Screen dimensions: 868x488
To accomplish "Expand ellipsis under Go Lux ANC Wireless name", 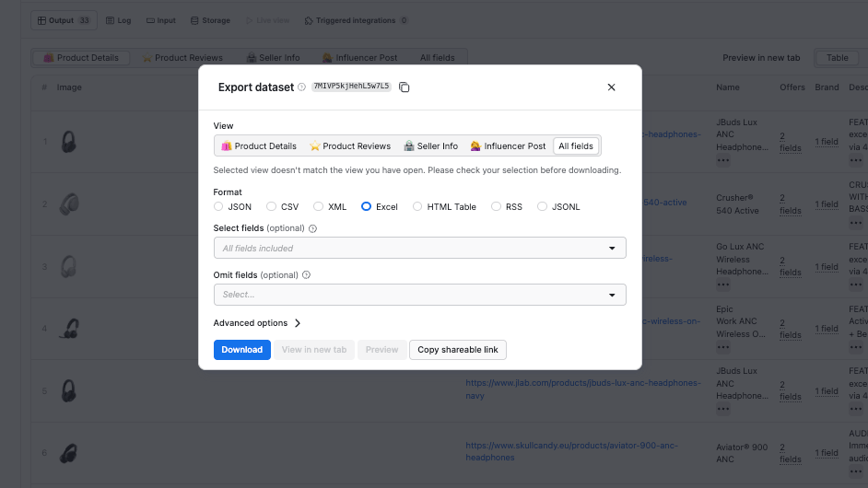I will pos(723,285).
